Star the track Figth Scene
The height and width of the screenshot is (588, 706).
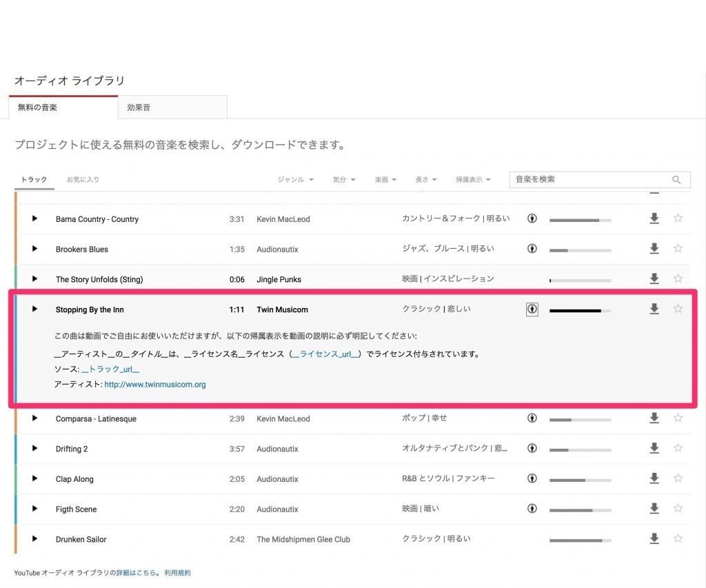[678, 509]
